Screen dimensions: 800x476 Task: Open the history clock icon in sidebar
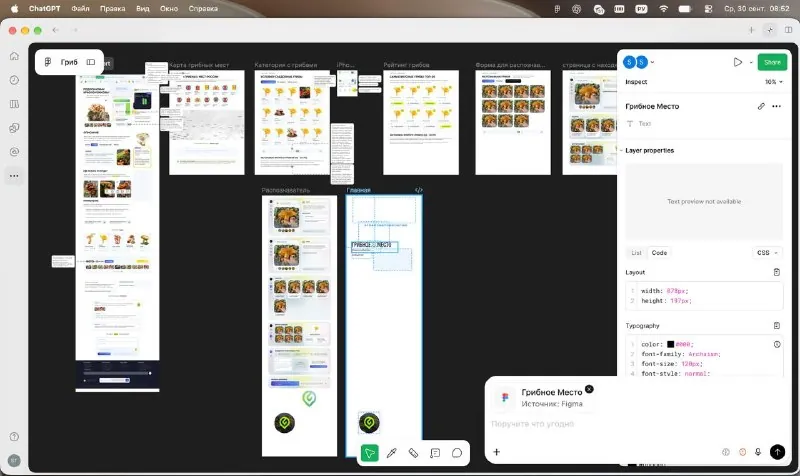14,80
